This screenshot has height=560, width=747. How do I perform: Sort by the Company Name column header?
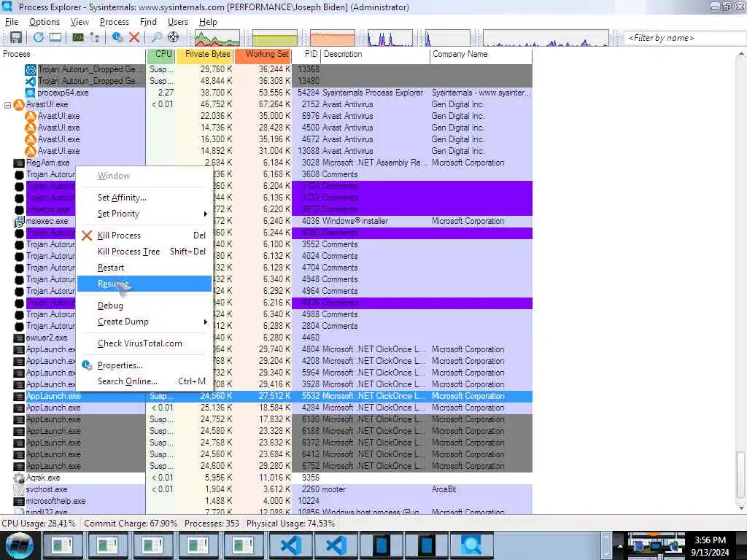point(481,54)
